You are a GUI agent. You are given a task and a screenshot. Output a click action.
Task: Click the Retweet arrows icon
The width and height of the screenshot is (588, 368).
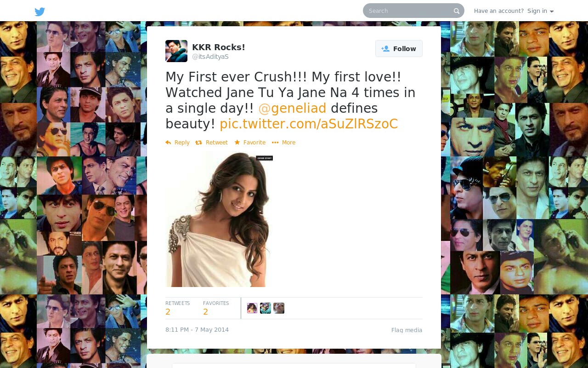tap(198, 143)
